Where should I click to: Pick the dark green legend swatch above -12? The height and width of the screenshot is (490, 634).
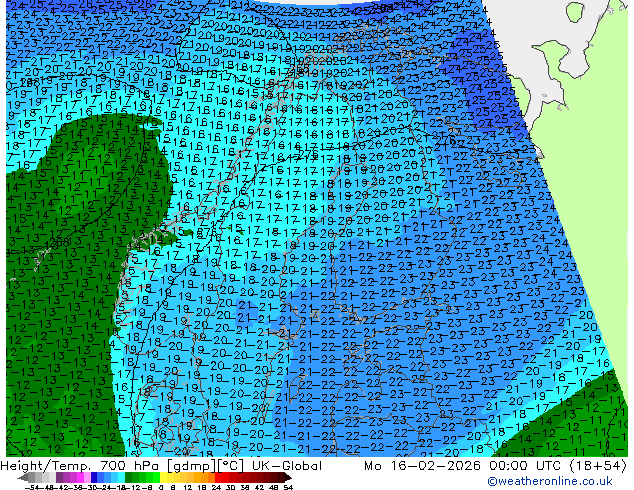129,477
